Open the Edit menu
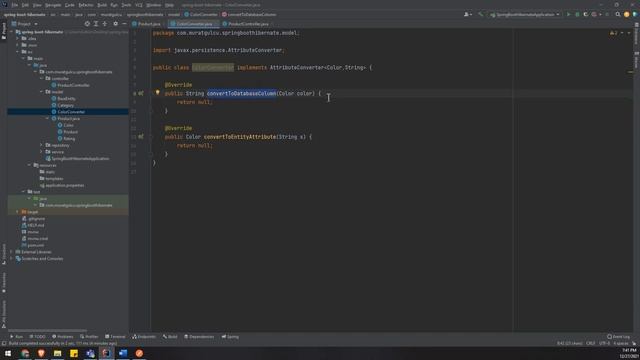The width and height of the screenshot is (640, 360). [x=25, y=5]
